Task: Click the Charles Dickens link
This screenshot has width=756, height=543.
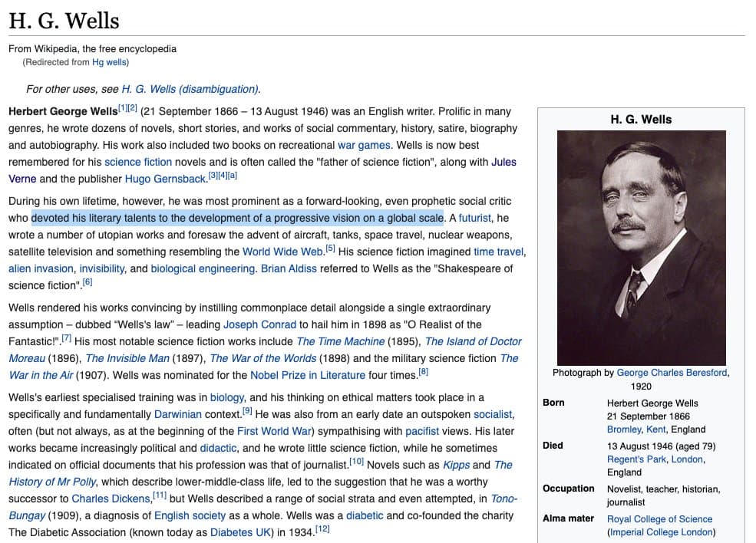Action: pyautogui.click(x=111, y=499)
